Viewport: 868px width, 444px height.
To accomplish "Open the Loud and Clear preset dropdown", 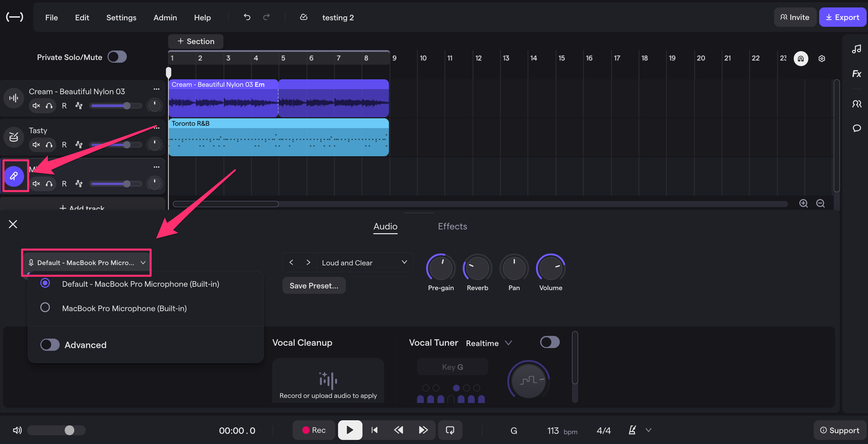I will coord(364,263).
